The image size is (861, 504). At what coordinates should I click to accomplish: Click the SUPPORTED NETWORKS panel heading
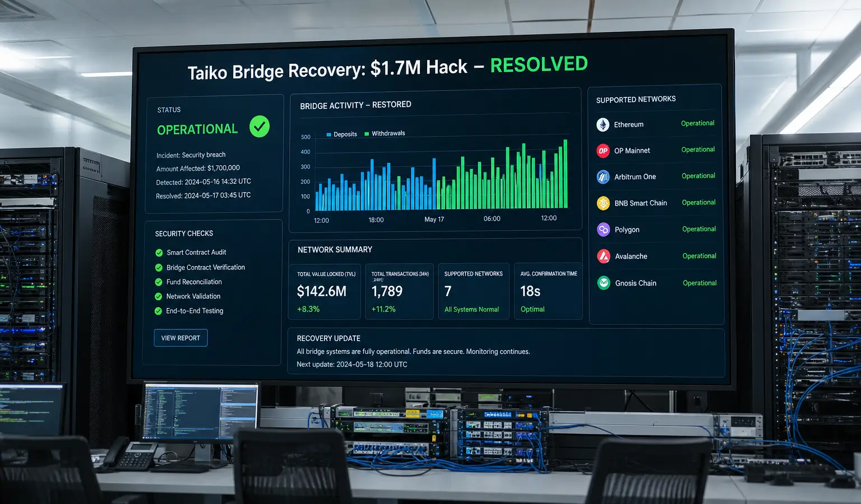[636, 100]
